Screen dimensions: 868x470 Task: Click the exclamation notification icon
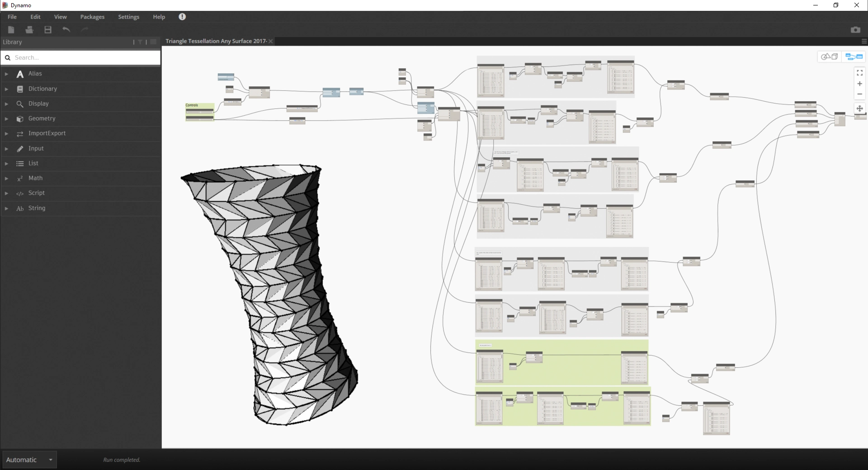(x=182, y=17)
